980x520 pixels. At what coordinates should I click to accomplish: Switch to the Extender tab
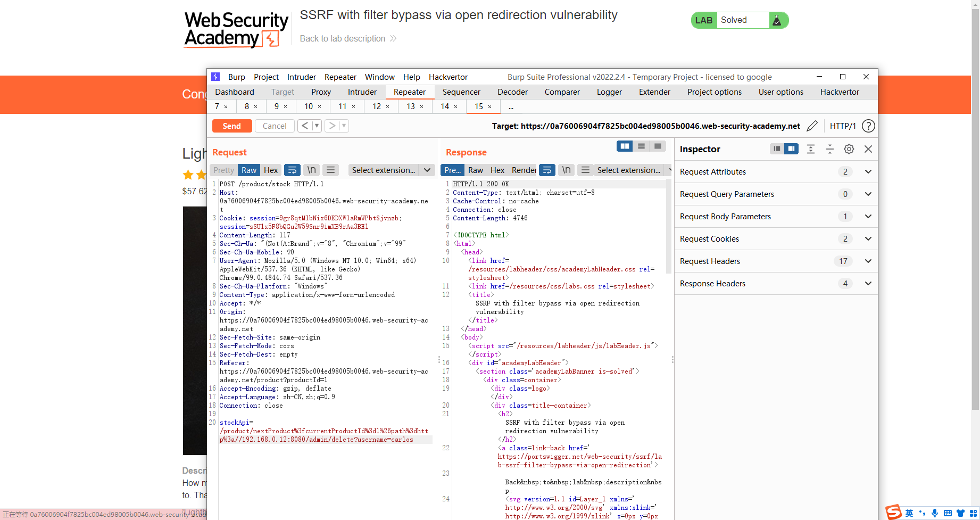[654, 92]
